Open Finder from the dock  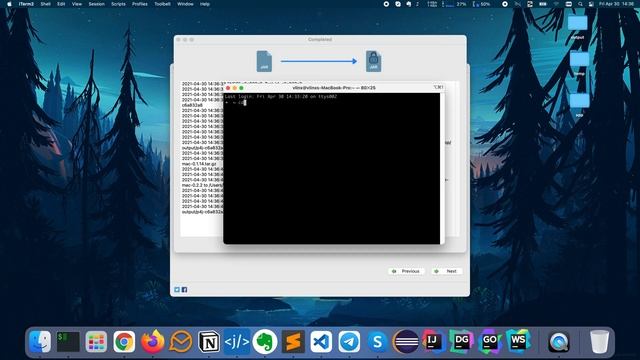click(40, 341)
